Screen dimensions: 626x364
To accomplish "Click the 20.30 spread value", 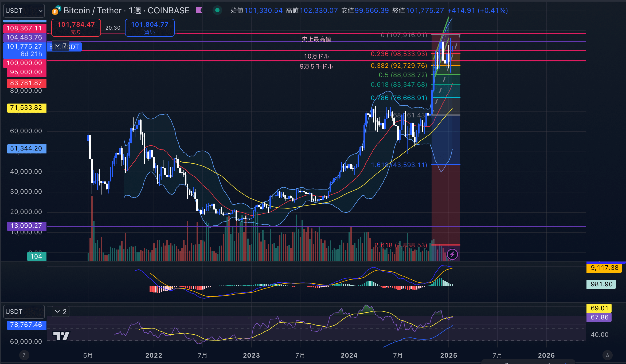I will 113,28.
